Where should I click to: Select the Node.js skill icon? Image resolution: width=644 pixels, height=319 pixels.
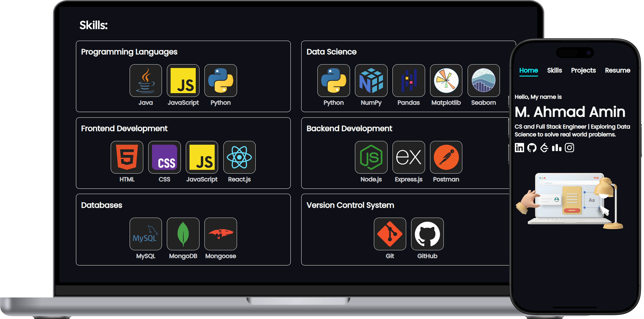(371, 157)
